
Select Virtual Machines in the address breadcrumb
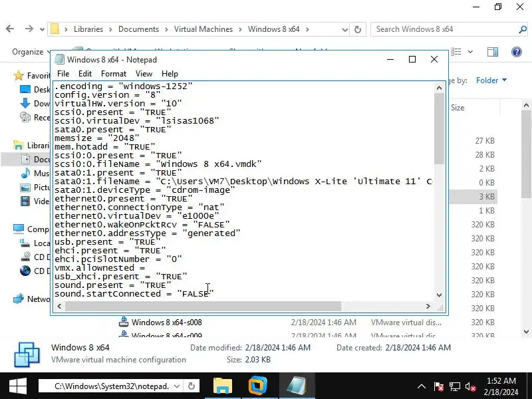tap(203, 29)
